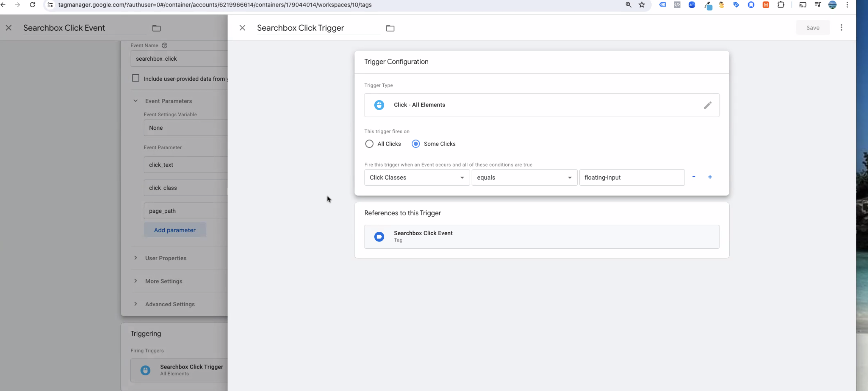Click the page_path parameter field
The width and height of the screenshot is (868, 391).
pos(186,211)
